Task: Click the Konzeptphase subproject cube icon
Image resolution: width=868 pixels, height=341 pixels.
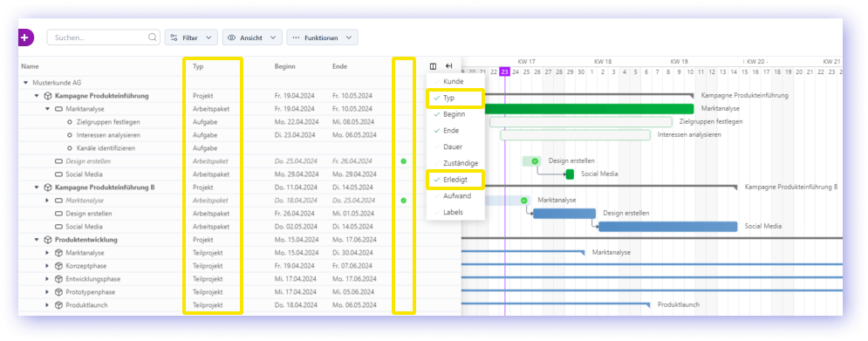Action: pos(58,266)
